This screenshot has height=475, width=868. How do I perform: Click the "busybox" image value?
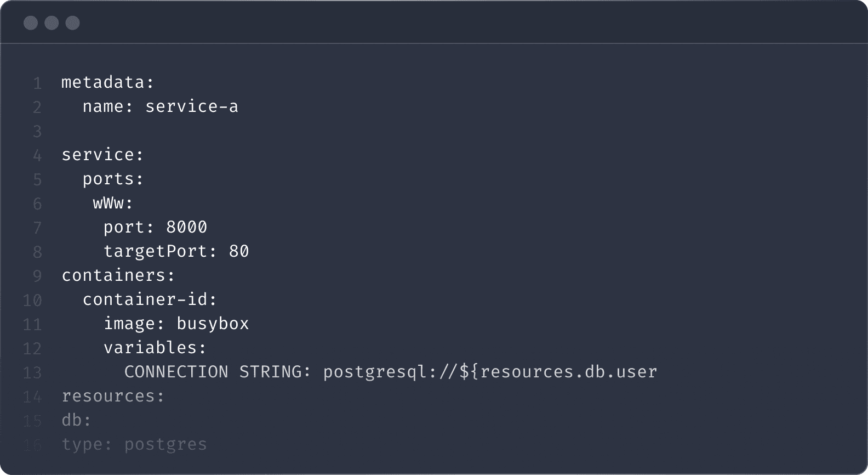point(213,324)
